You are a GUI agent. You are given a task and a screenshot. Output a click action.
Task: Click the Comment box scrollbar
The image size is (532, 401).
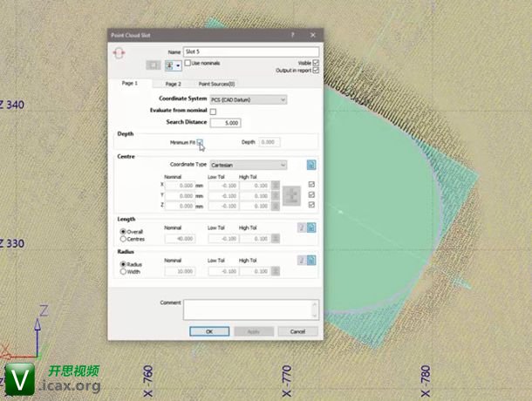[x=315, y=309]
